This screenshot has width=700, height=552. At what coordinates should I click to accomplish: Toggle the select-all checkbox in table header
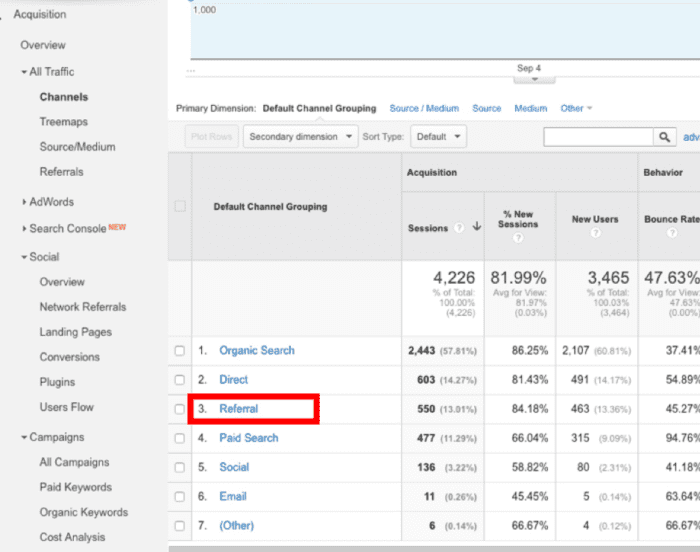click(180, 207)
